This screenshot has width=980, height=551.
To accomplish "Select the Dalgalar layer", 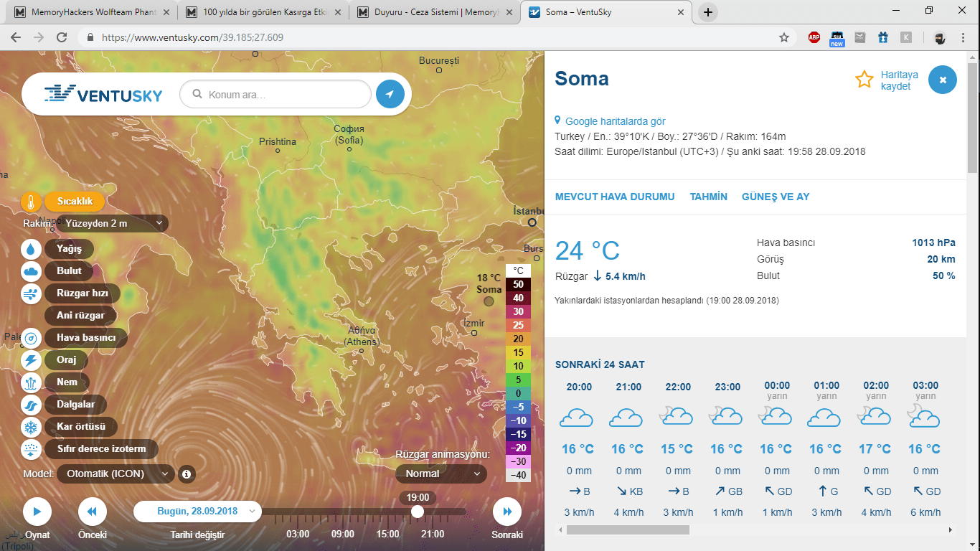I will [x=75, y=405].
